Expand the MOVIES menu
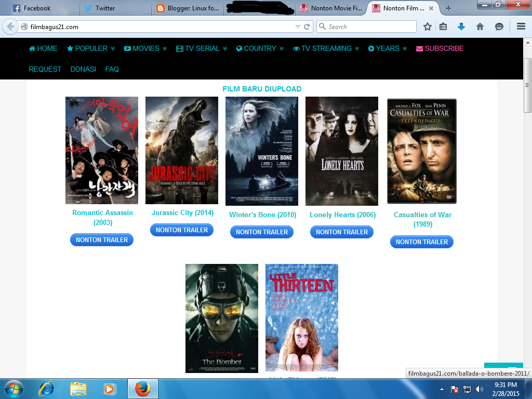Viewport: 532px width, 399px height. (145, 48)
